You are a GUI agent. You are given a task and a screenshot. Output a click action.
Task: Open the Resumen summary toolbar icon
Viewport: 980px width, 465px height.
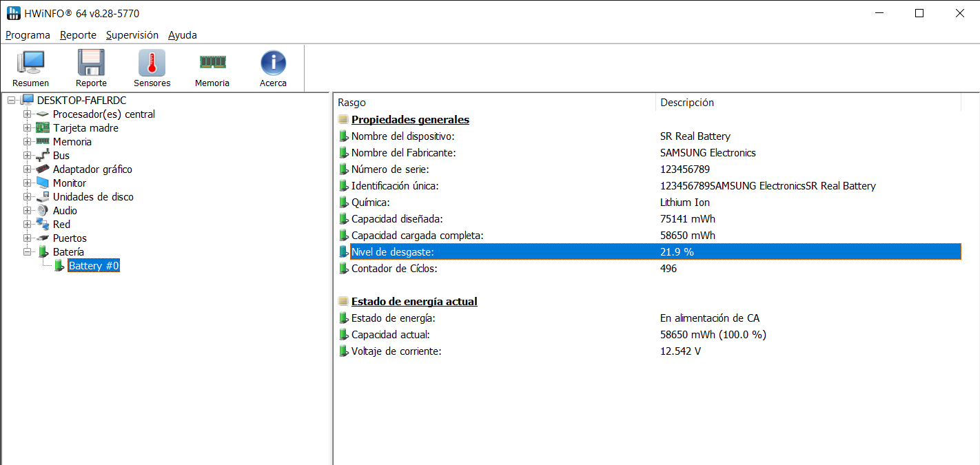pyautogui.click(x=30, y=63)
